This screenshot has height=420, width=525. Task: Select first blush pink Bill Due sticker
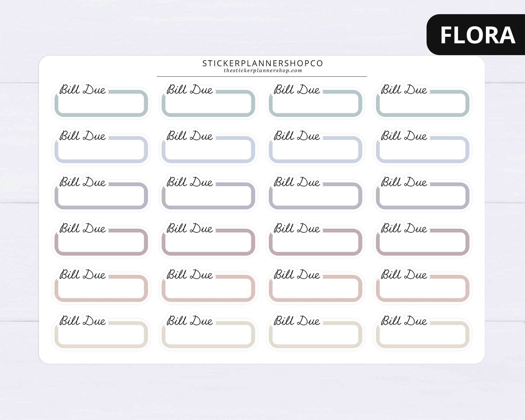pyautogui.click(x=101, y=285)
